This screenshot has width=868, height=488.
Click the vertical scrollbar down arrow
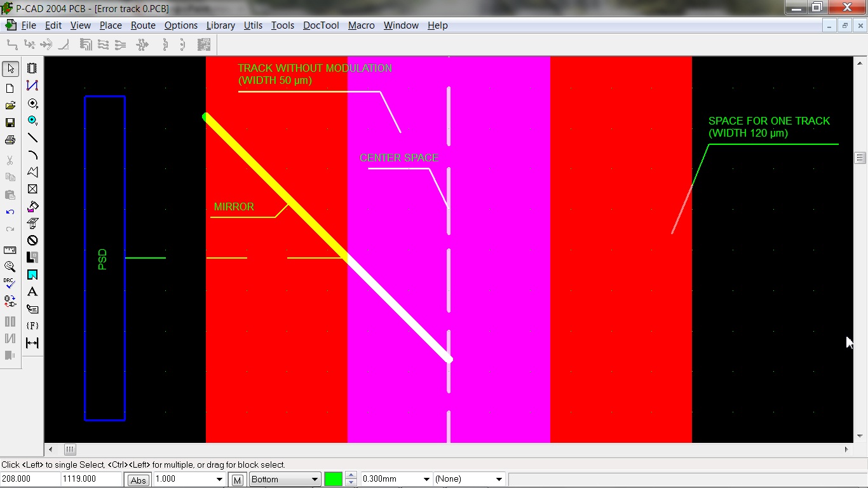point(860,437)
